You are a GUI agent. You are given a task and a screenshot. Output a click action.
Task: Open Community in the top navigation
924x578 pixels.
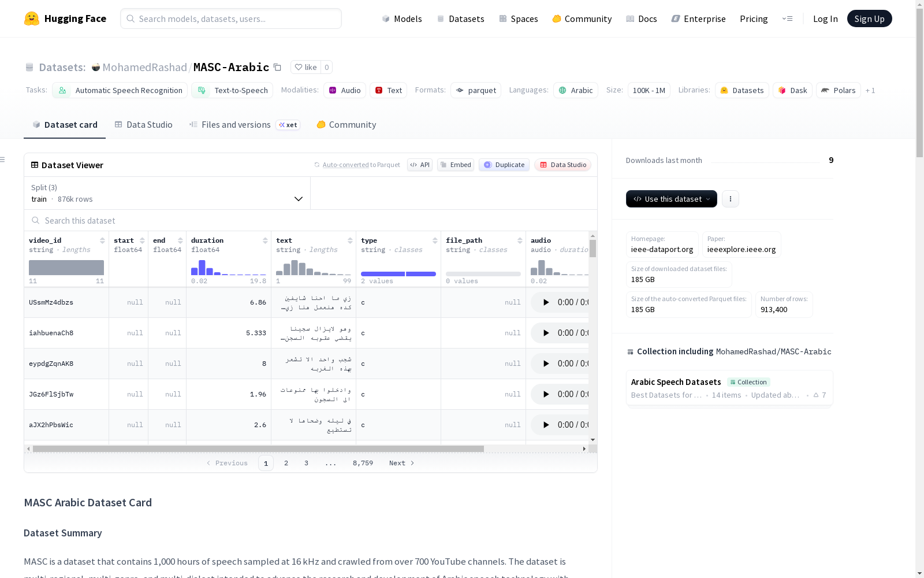pyautogui.click(x=582, y=18)
